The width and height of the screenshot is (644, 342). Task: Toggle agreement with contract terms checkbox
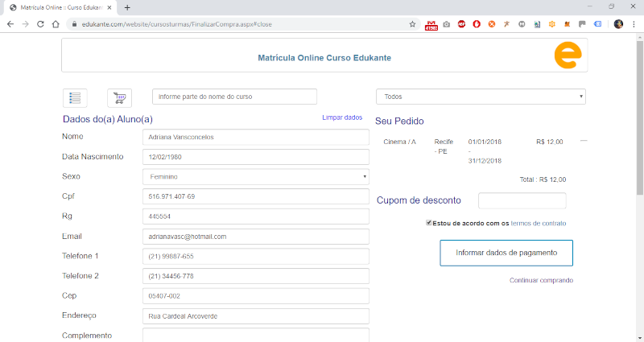pos(429,223)
